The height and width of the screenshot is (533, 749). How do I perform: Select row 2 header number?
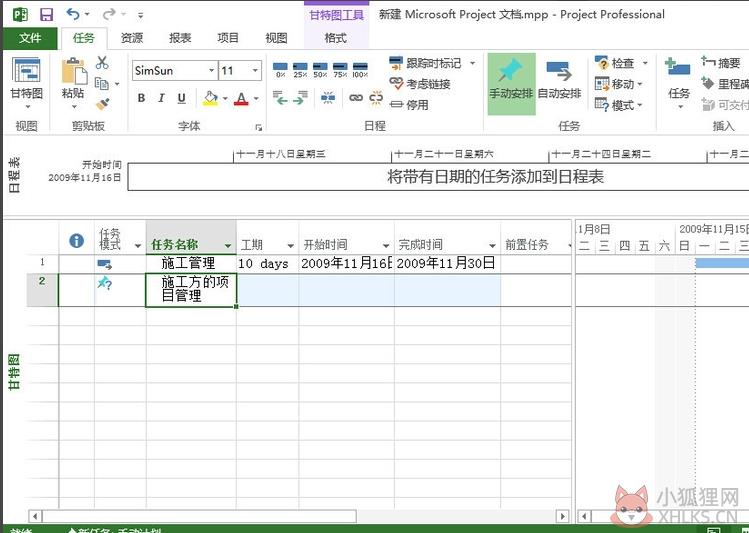(42, 290)
